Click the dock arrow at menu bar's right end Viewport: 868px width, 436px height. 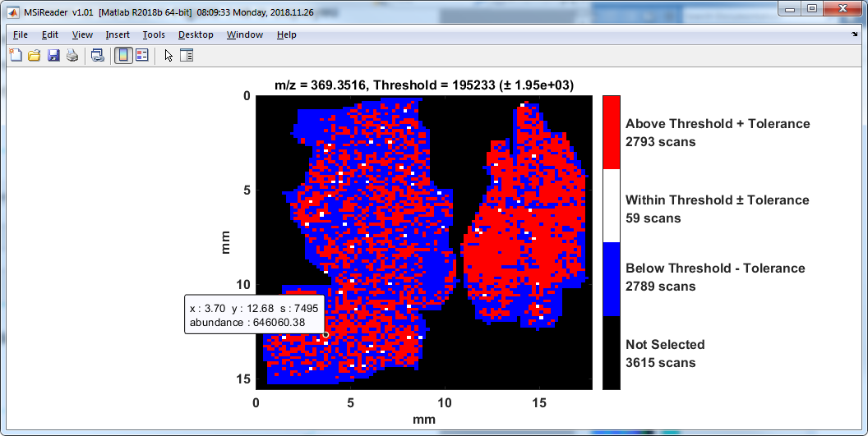pos(855,35)
